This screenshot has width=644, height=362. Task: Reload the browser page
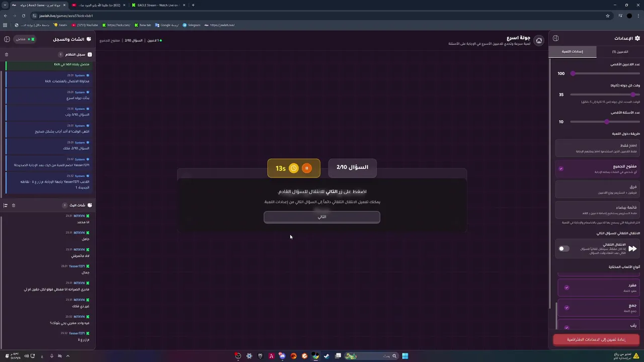(23, 16)
